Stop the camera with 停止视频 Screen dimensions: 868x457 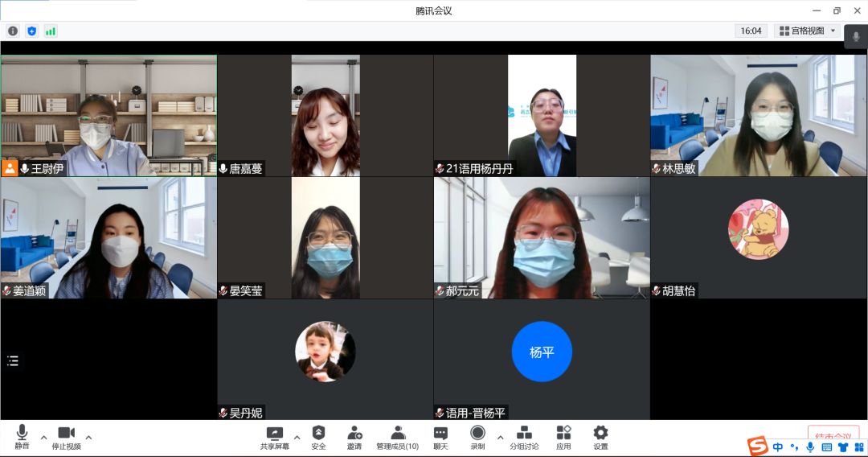[66, 436]
